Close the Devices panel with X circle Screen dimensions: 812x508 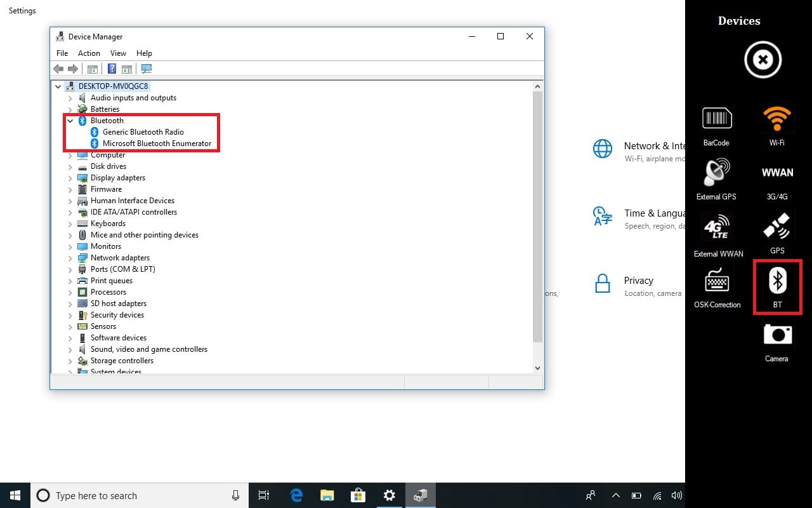763,60
